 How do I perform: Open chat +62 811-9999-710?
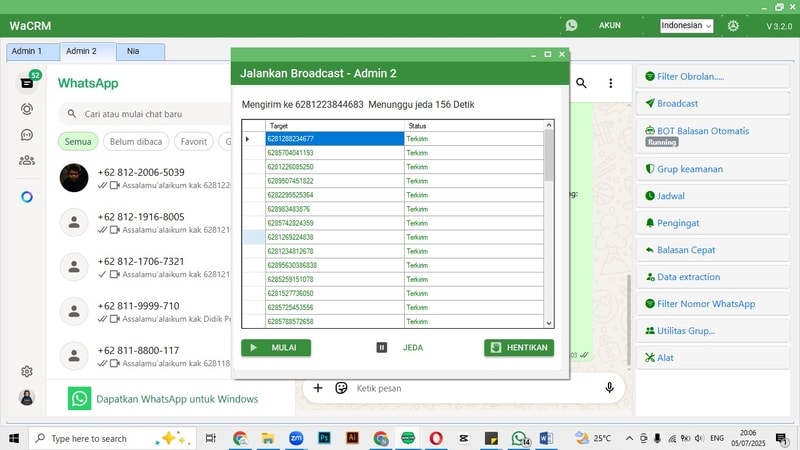(x=140, y=311)
